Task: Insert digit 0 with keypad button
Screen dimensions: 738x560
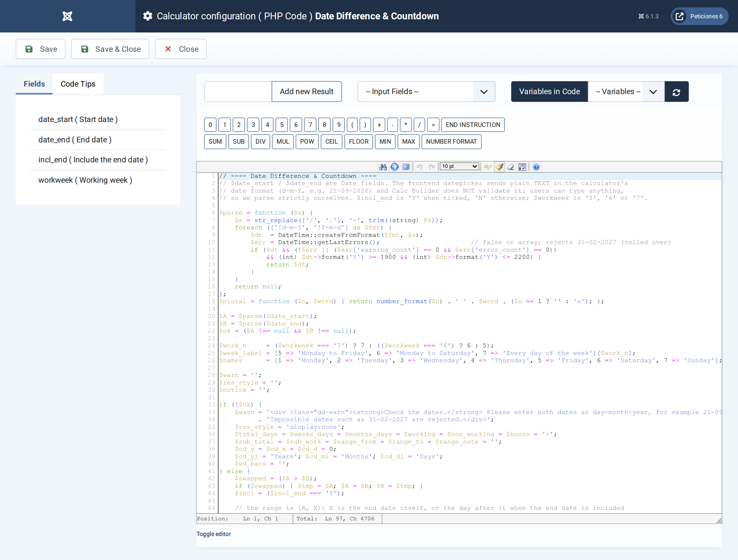Action: [x=210, y=125]
